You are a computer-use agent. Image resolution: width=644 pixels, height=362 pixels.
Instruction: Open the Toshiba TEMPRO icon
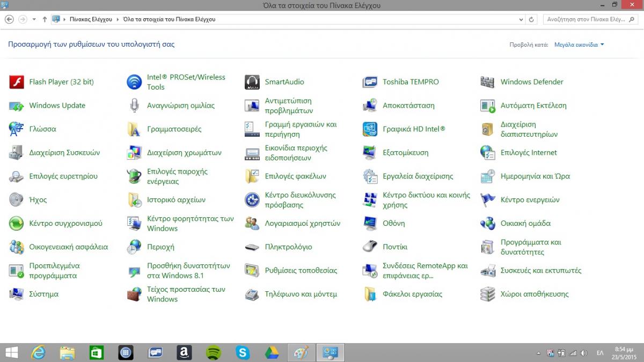pyautogui.click(x=370, y=82)
